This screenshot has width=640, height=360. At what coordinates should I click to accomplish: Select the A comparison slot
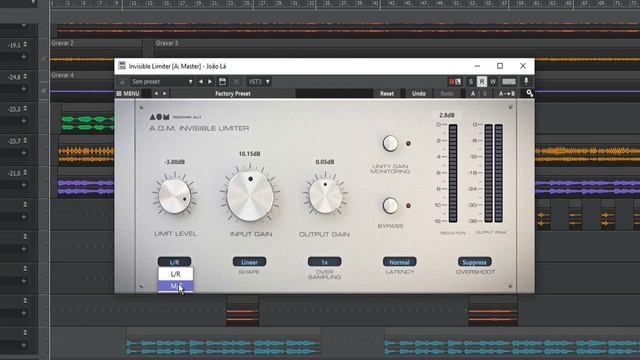pyautogui.click(x=473, y=93)
